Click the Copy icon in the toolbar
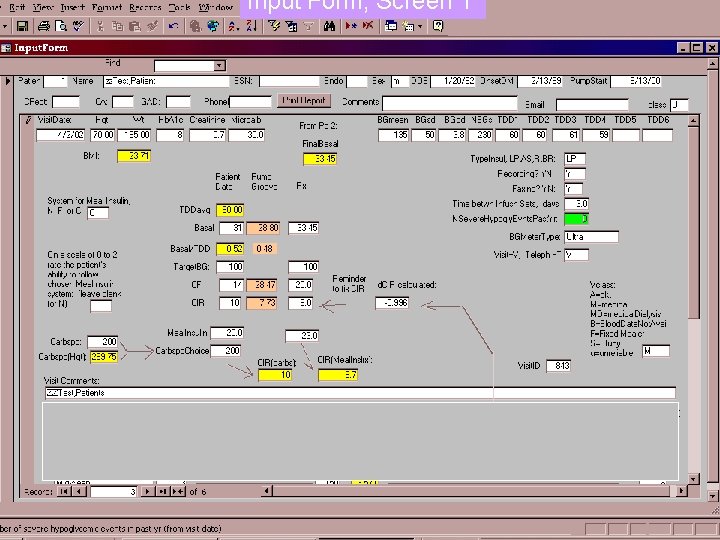Image resolution: width=720 pixels, height=540 pixels. tap(117, 26)
